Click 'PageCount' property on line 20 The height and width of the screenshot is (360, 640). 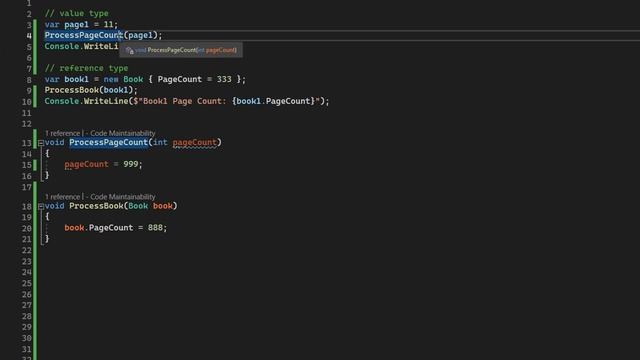111,228
